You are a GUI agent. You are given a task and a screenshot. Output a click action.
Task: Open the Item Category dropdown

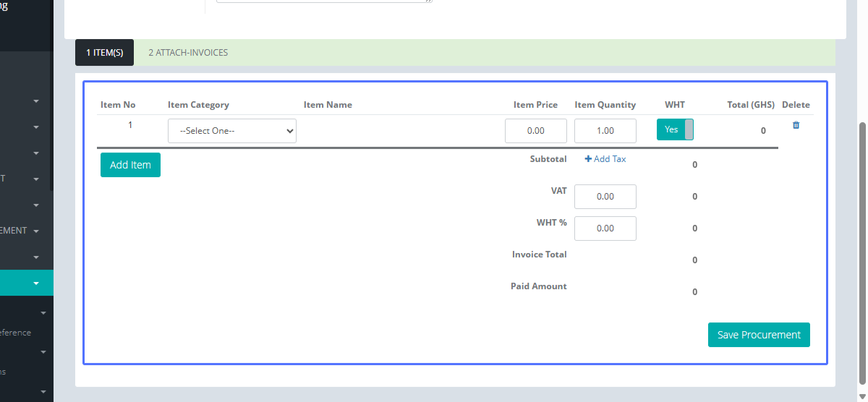[232, 131]
